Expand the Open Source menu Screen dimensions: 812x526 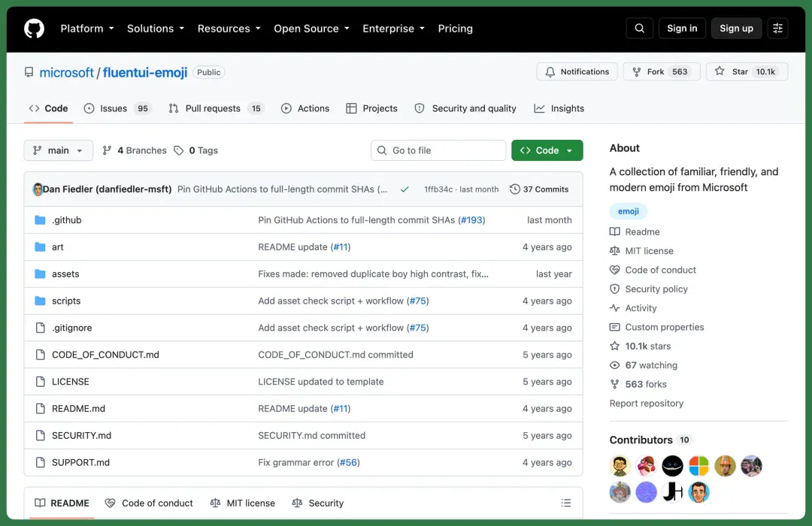coord(311,29)
